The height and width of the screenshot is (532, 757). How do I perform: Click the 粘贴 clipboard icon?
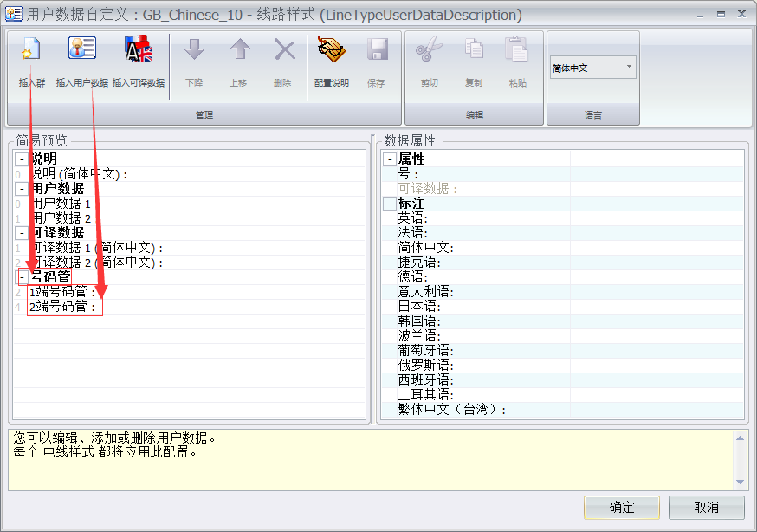click(x=517, y=52)
